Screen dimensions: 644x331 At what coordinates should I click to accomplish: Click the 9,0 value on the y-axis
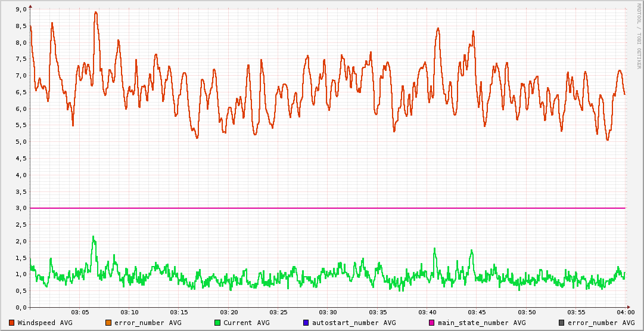pyautogui.click(x=20, y=10)
